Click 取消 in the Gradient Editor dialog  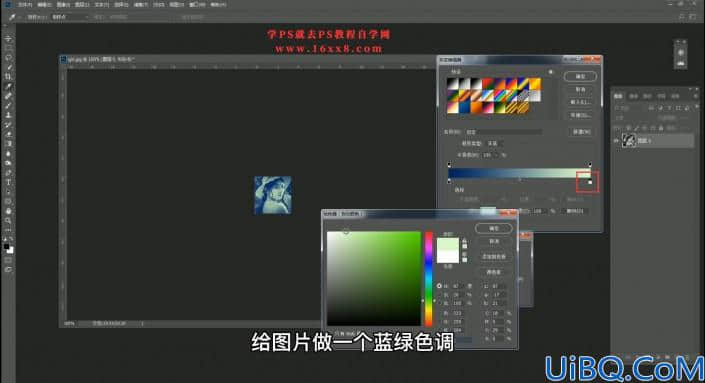tap(580, 89)
